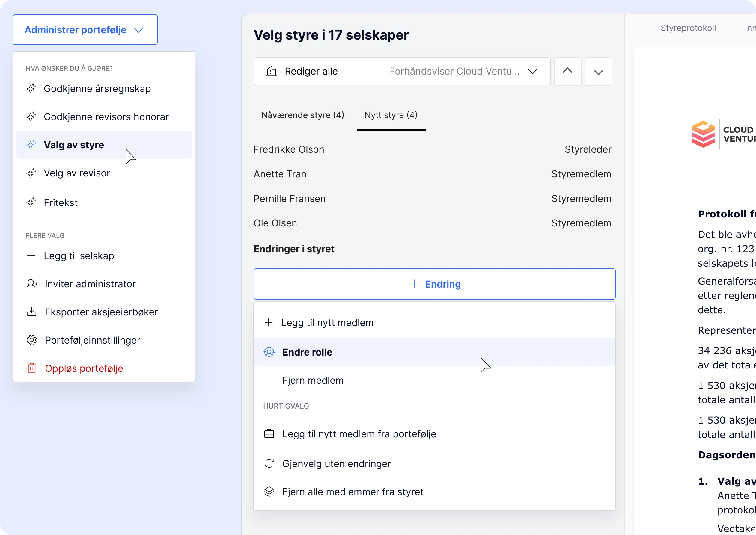Click the sparkle icon beside Fritekst

[31, 202]
